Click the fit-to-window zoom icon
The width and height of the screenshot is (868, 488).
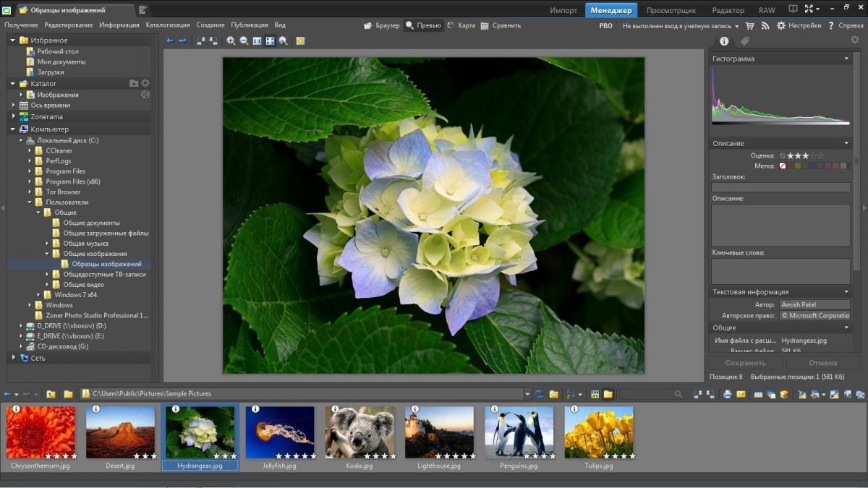(x=270, y=41)
